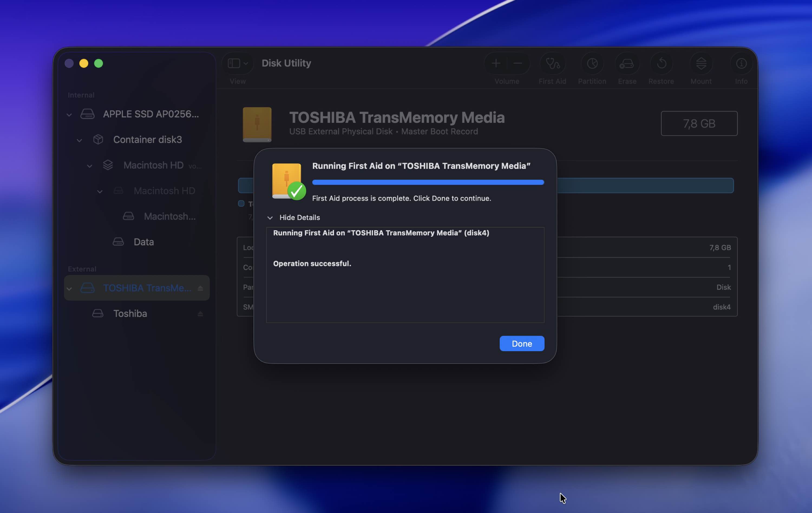
Task: Click the Erase toolbar icon
Action: pyautogui.click(x=627, y=63)
